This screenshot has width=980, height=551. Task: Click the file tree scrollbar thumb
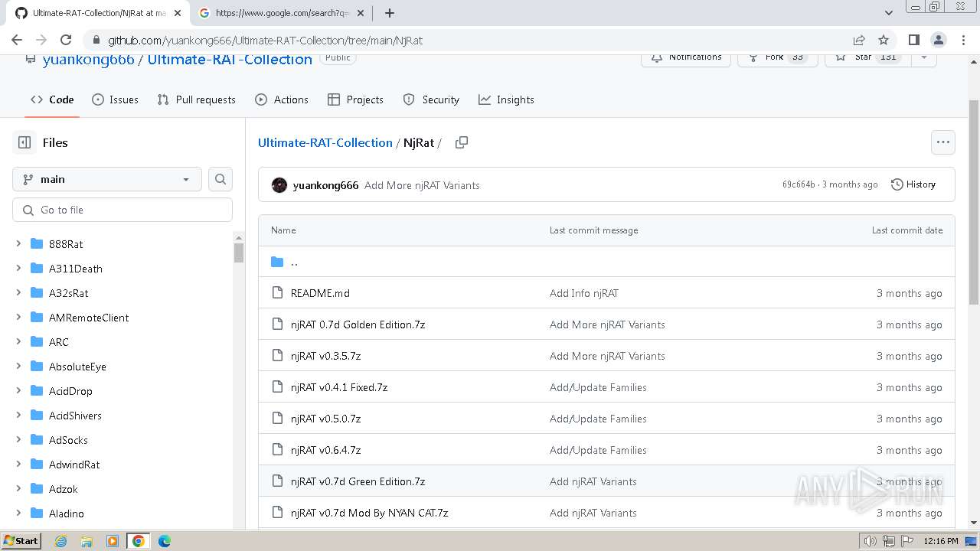[x=239, y=253]
